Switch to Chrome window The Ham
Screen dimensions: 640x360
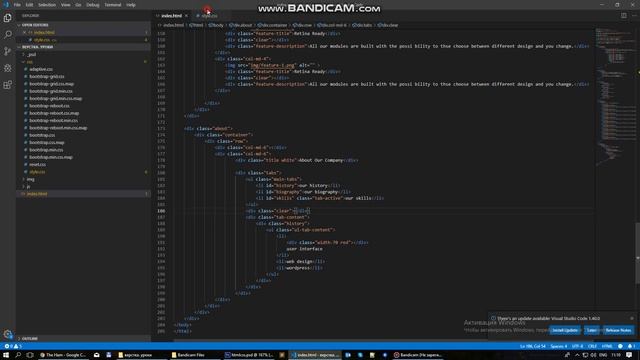[x=63, y=355]
